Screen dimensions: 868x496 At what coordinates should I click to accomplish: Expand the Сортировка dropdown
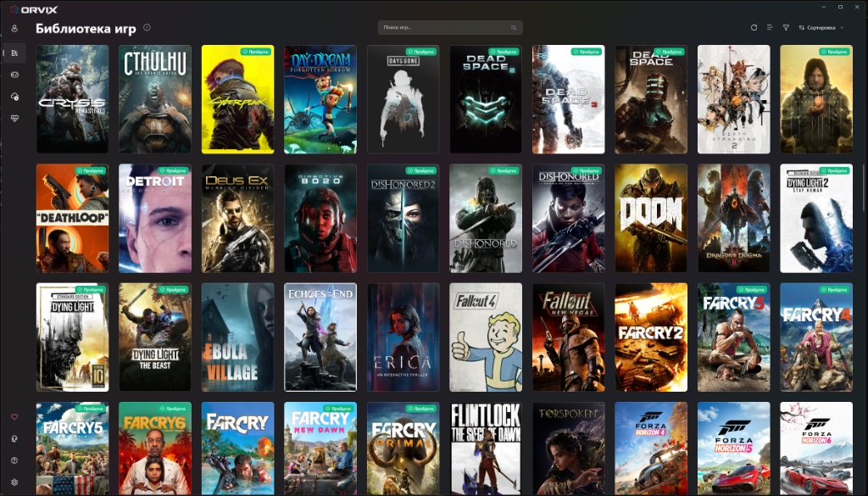(x=821, y=28)
